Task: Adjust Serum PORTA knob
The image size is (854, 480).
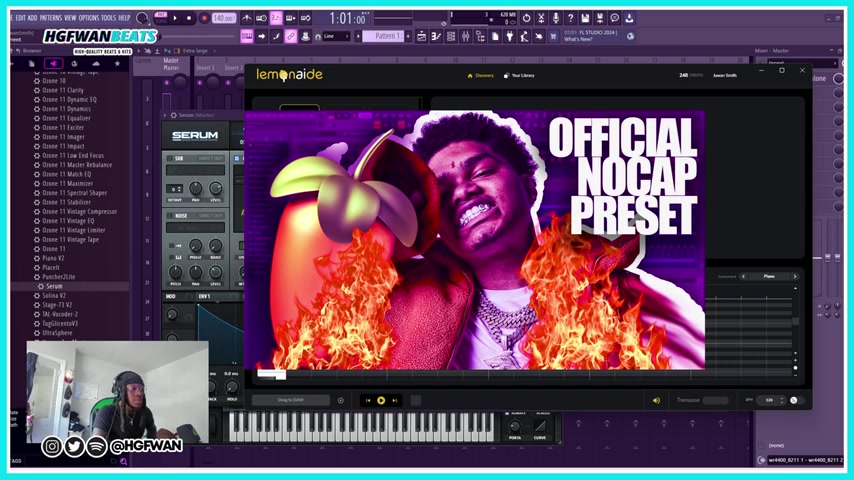Action: (515, 427)
